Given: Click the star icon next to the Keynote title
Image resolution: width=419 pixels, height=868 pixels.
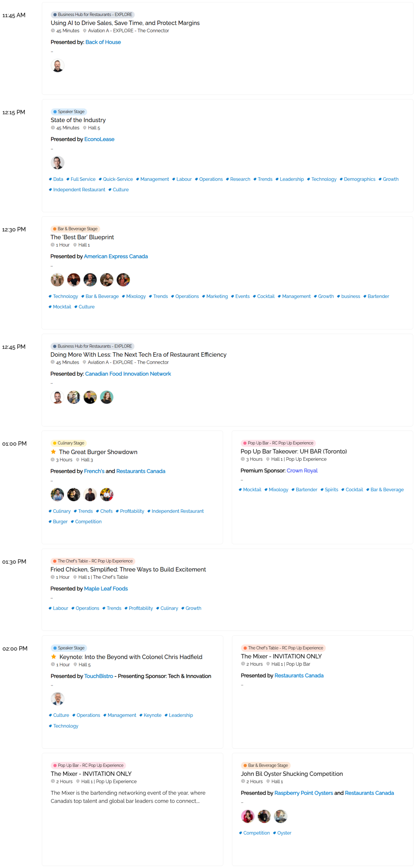Looking at the screenshot, I should point(54,656).
